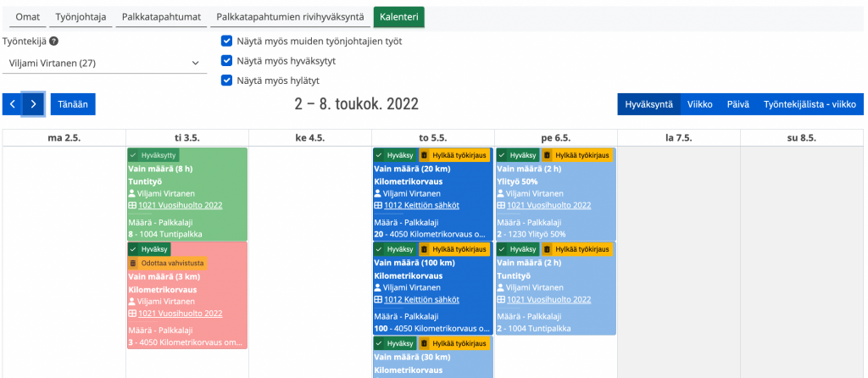Click the Hyväksytty checkmark on green Tuntityö entry
The width and height of the screenshot is (868, 378).
pos(133,155)
